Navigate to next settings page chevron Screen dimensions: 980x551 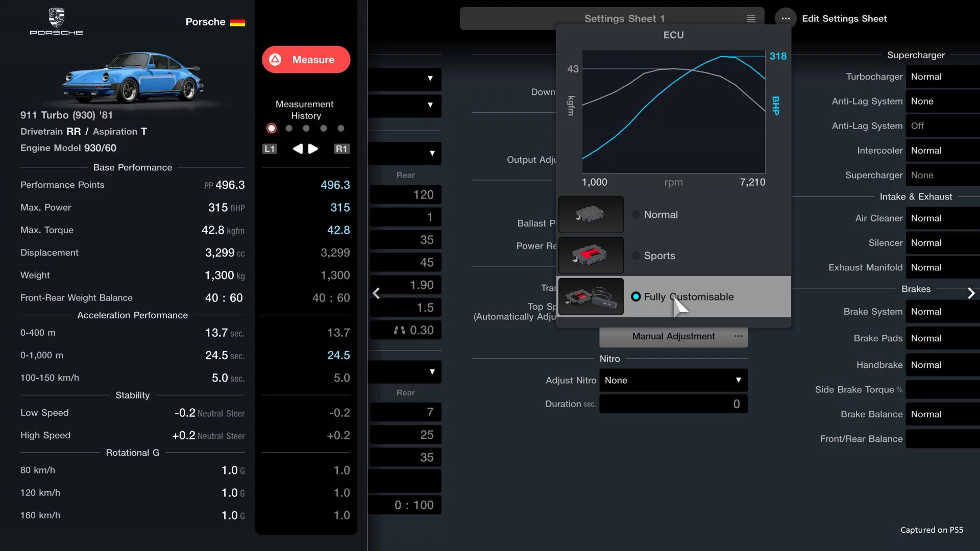[971, 293]
